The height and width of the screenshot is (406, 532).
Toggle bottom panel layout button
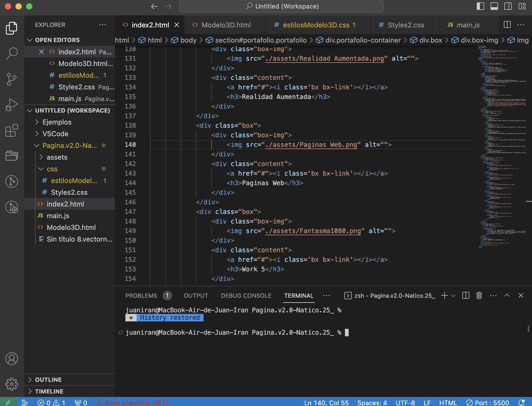tap(494, 6)
